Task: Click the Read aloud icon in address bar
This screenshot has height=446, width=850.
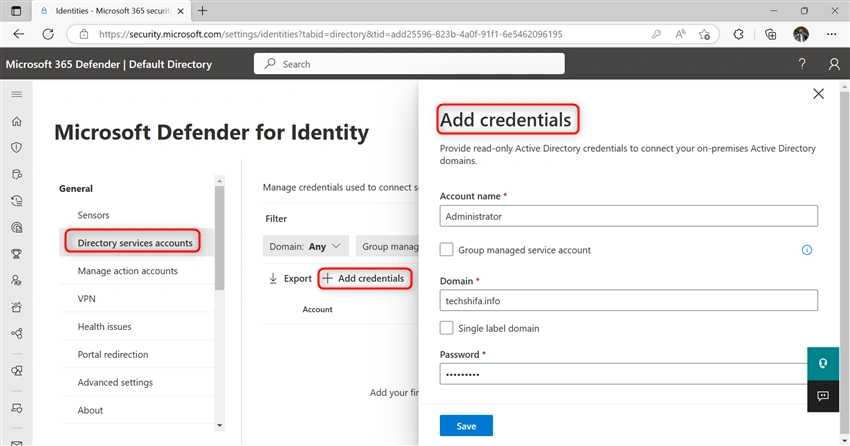Action: tap(680, 34)
